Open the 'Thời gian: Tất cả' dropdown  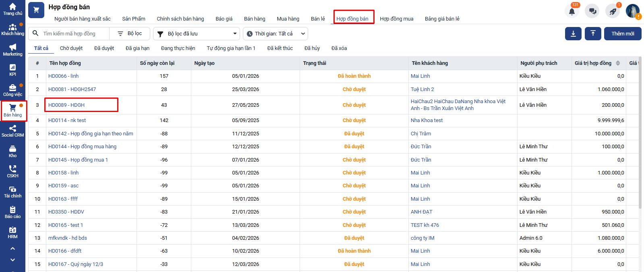click(275, 34)
